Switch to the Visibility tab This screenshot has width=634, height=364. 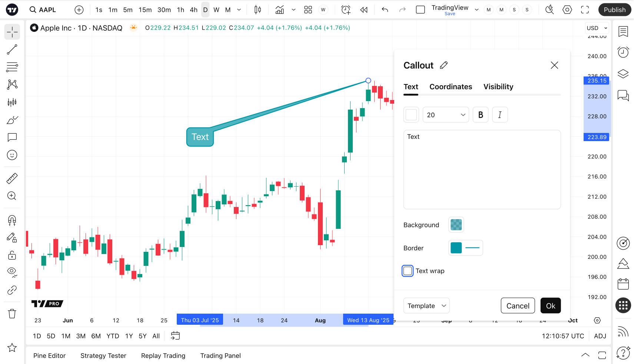(498, 87)
